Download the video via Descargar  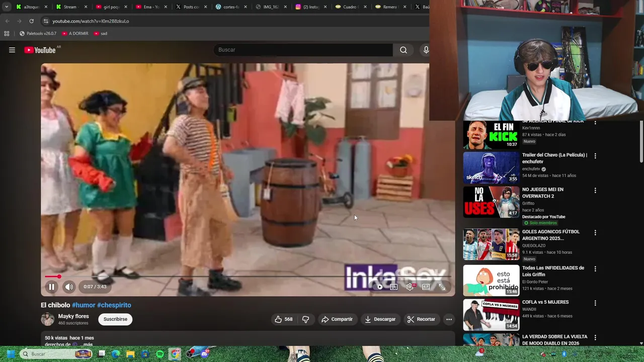coord(380,319)
